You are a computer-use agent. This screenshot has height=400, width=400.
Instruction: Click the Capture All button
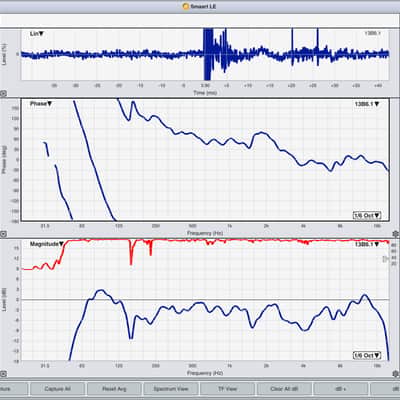point(57,389)
